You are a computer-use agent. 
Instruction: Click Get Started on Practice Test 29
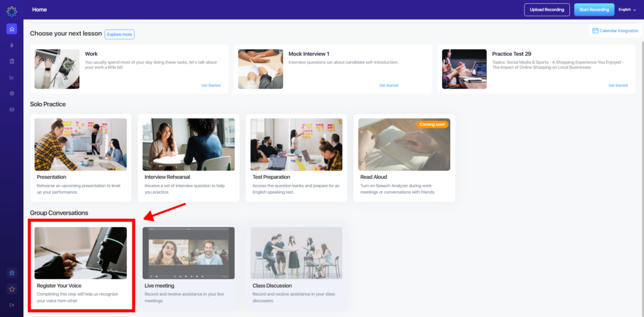[618, 85]
